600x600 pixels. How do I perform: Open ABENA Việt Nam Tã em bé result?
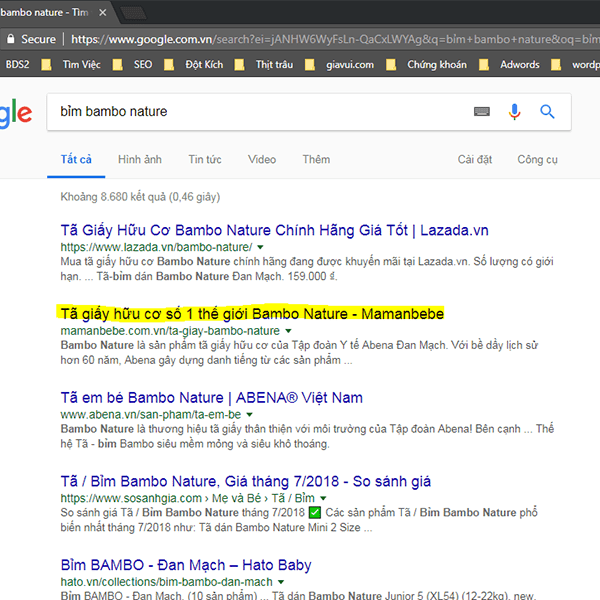click(212, 398)
